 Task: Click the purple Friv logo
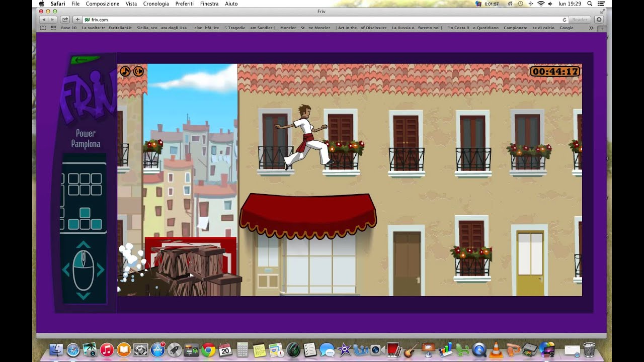88,98
